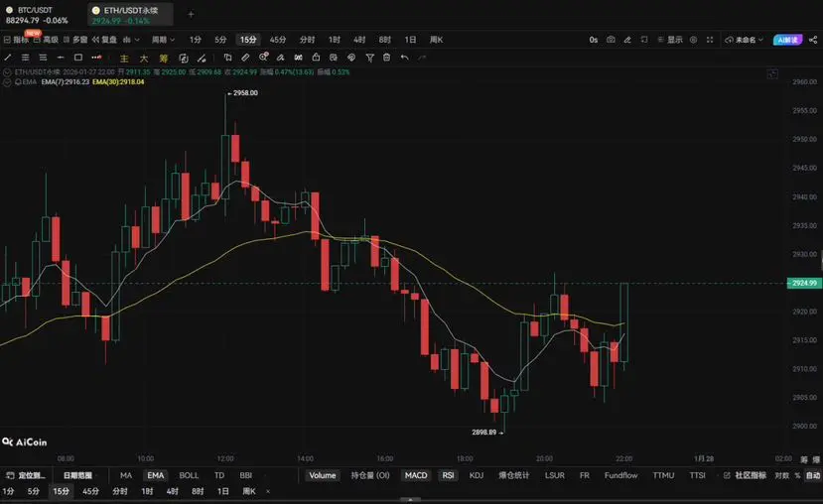Enable the BOLL main indicator

[189, 475]
